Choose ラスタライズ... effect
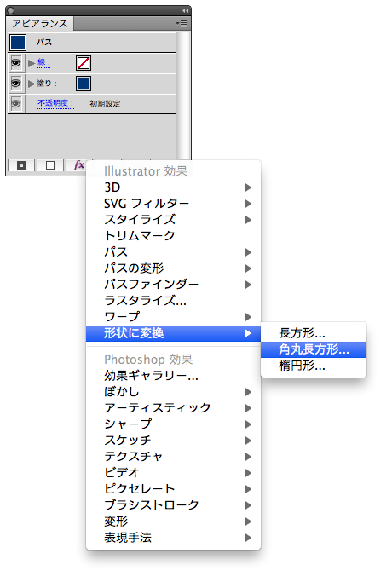The width and height of the screenshot is (392, 588). (173, 300)
